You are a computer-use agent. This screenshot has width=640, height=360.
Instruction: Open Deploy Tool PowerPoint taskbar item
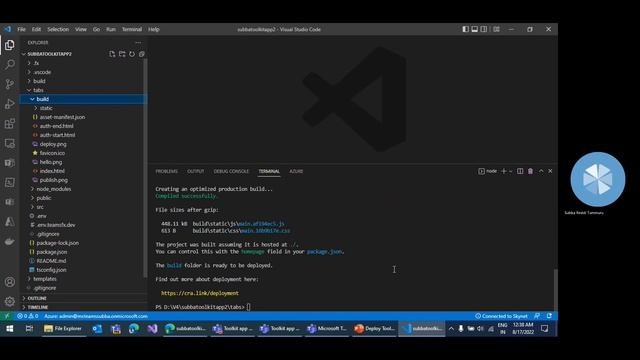tap(375, 329)
